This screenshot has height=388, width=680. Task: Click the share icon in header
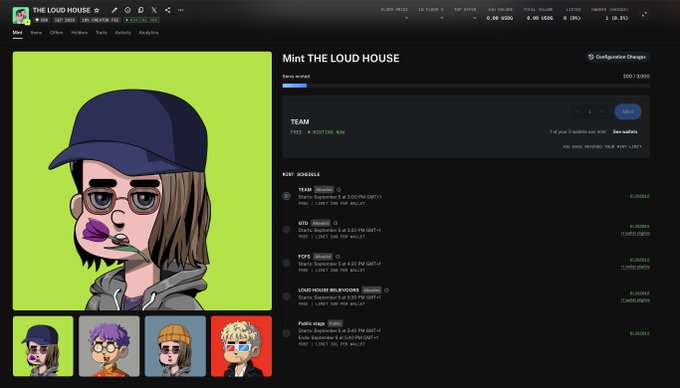[167, 10]
